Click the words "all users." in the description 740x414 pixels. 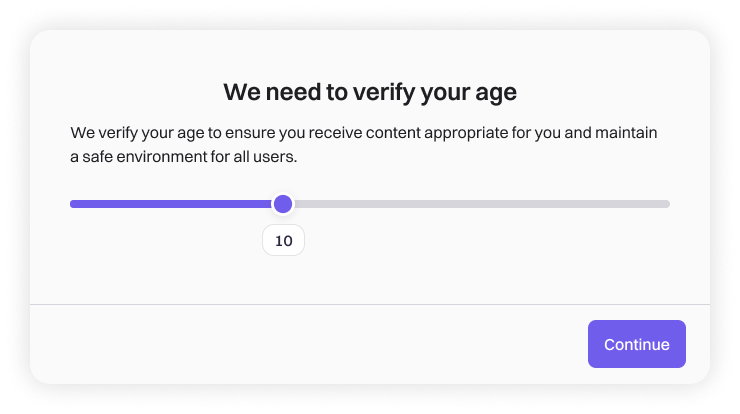264,157
